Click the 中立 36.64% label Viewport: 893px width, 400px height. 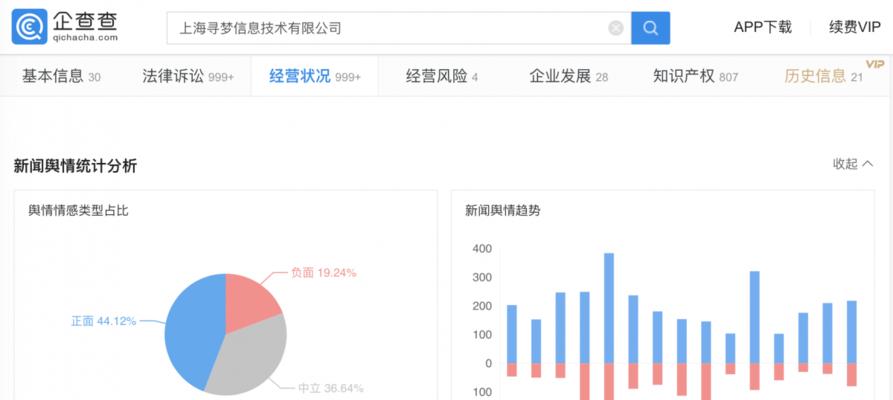(x=331, y=388)
